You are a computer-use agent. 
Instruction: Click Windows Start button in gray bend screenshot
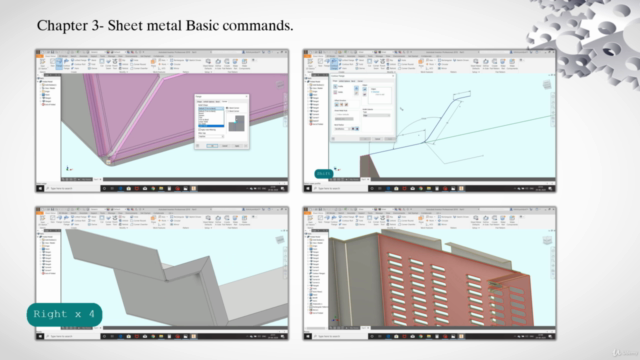[40, 336]
